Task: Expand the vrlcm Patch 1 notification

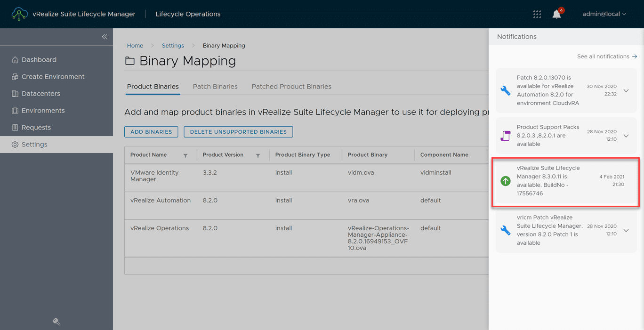Action: (626, 230)
